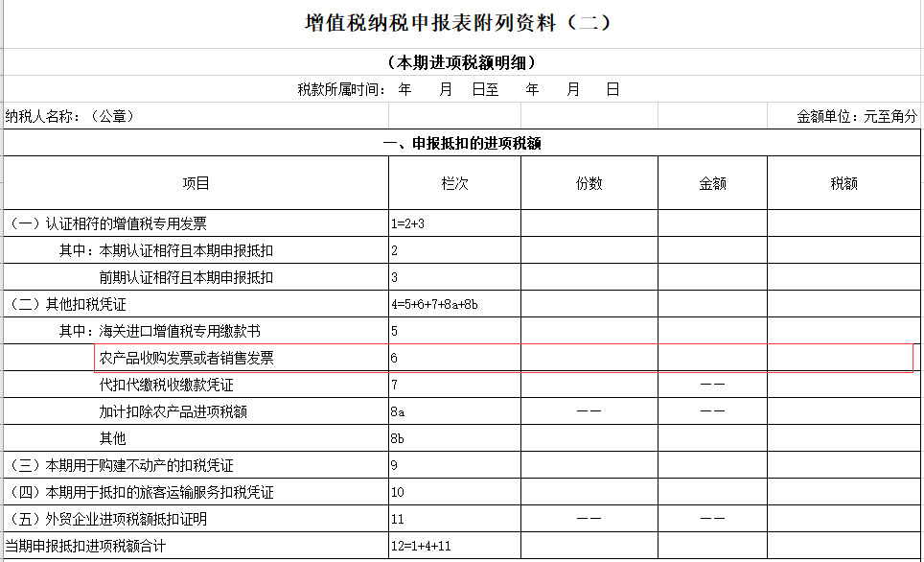Select the 税款所属时间 date line
Screen dimensions: 924x562
[x=458, y=89]
